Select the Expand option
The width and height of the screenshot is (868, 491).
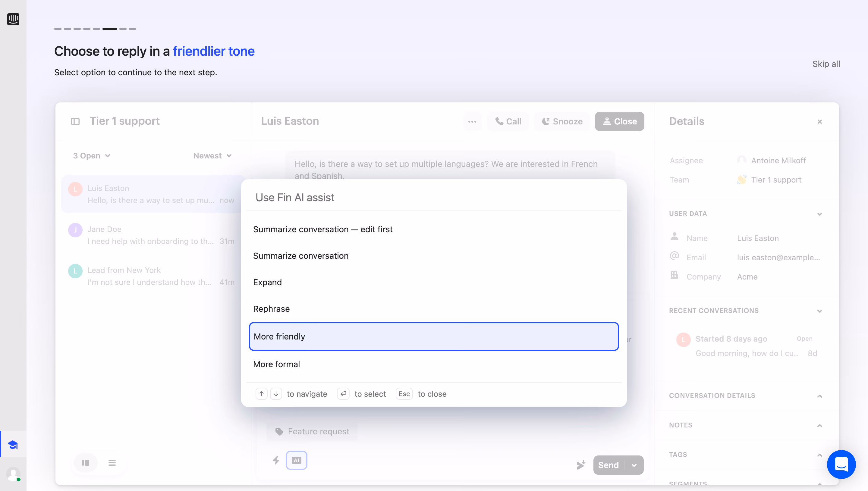click(x=434, y=282)
